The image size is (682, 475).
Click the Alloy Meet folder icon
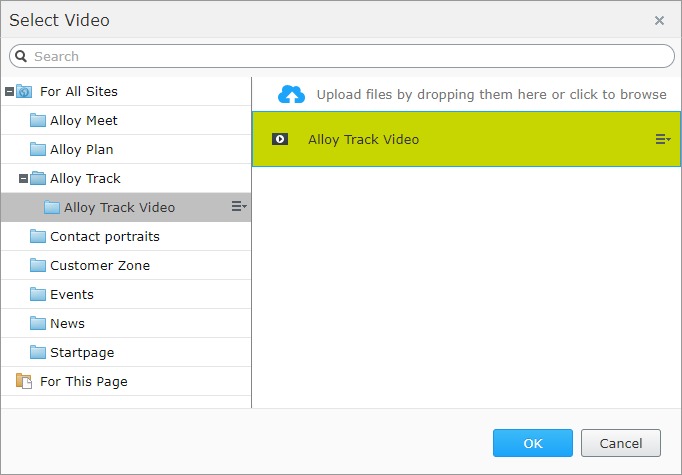click(38, 120)
